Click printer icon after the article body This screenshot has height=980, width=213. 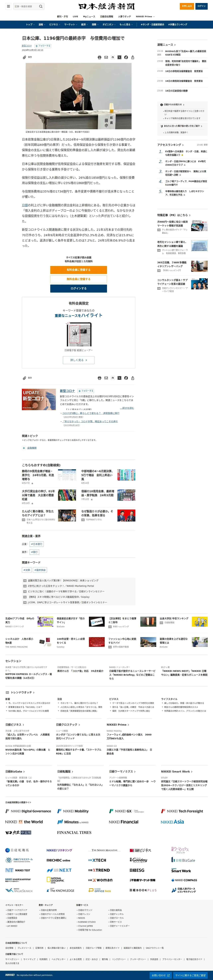click(x=100, y=378)
